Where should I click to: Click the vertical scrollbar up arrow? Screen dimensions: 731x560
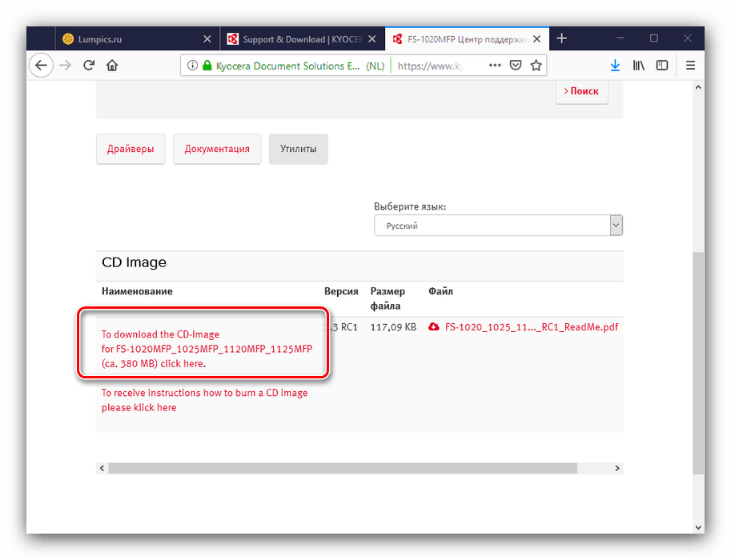(698, 87)
